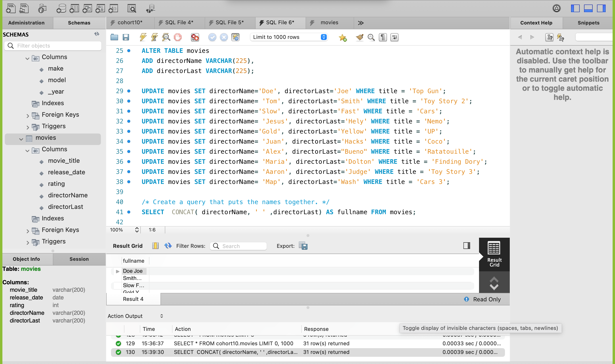Toggle left sidebar visibility
This screenshot has width=615, height=364.
pyautogui.click(x=575, y=9)
